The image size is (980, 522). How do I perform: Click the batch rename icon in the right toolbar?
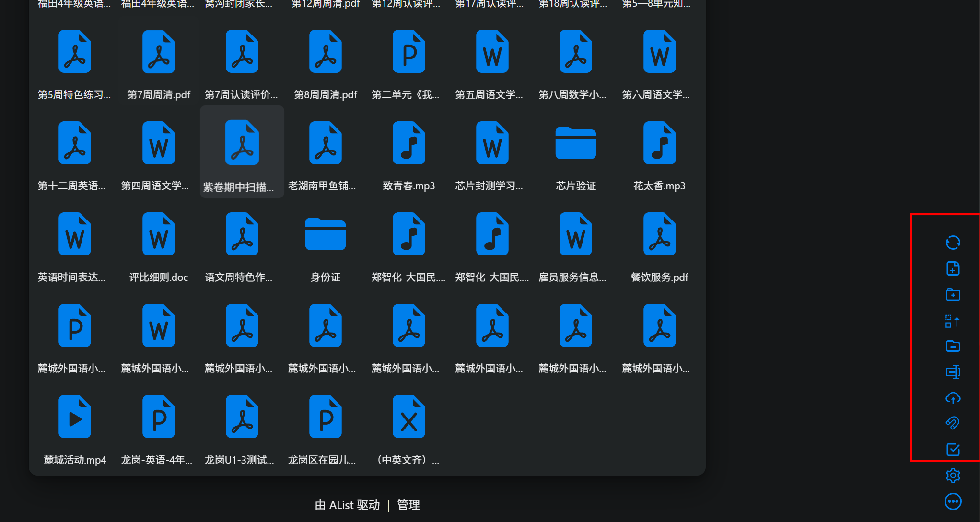click(x=953, y=372)
